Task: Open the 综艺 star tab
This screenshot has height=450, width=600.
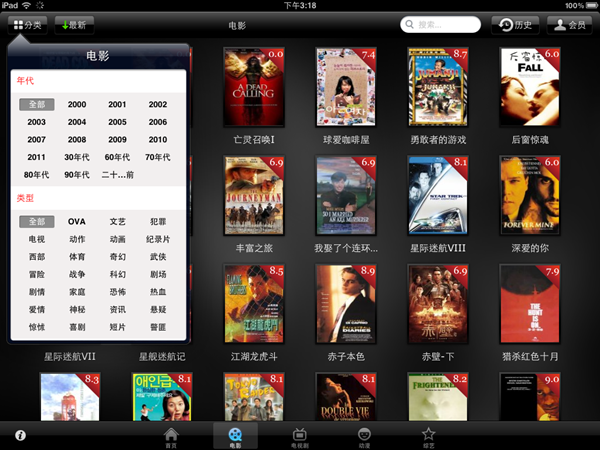Action: coord(428,438)
